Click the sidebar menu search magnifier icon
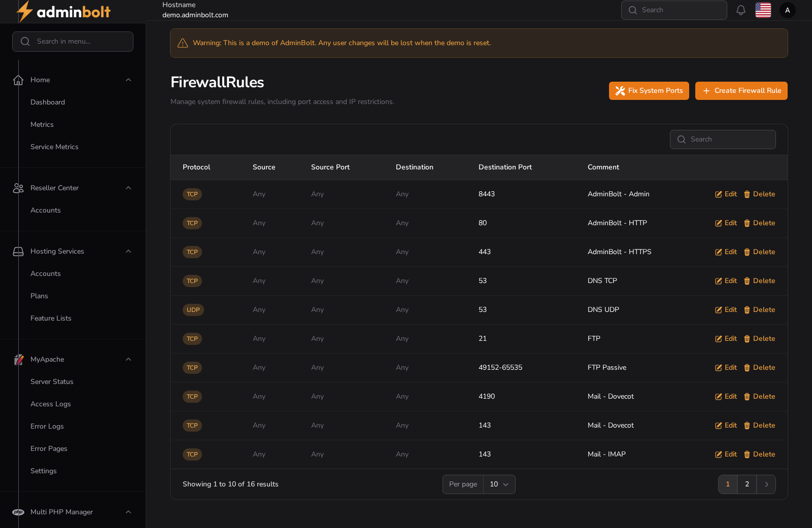The image size is (812, 528). tap(25, 42)
